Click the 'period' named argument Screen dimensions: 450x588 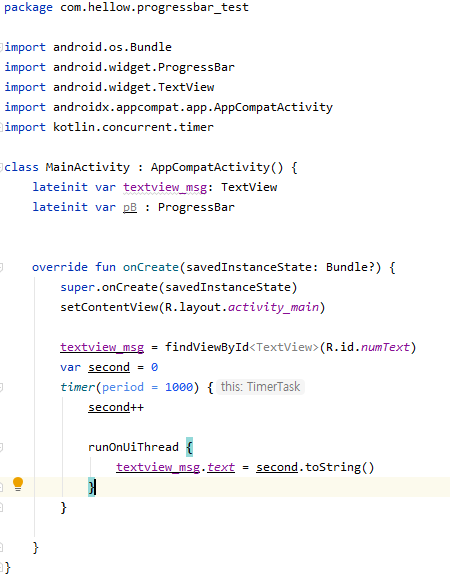coord(123,387)
